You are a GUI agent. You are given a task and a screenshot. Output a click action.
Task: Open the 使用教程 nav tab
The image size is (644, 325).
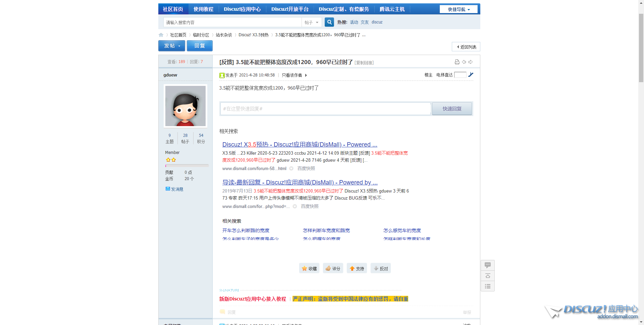click(x=203, y=9)
